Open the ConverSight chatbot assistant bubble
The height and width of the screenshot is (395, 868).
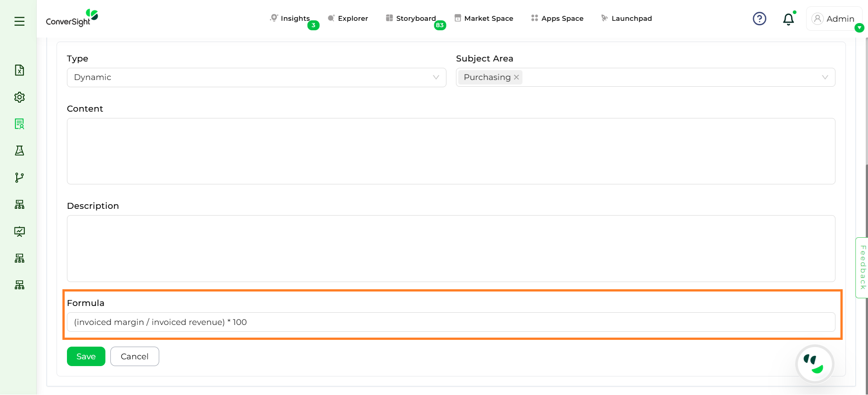(814, 364)
